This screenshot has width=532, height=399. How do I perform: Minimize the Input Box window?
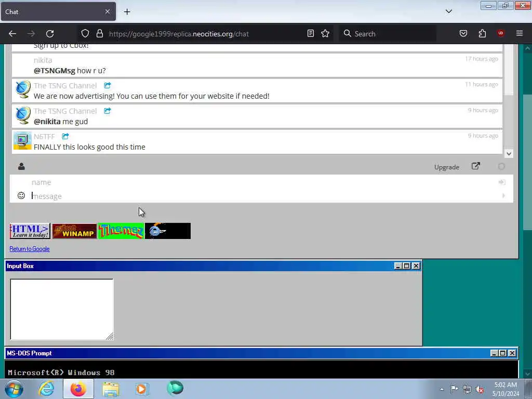398,266
